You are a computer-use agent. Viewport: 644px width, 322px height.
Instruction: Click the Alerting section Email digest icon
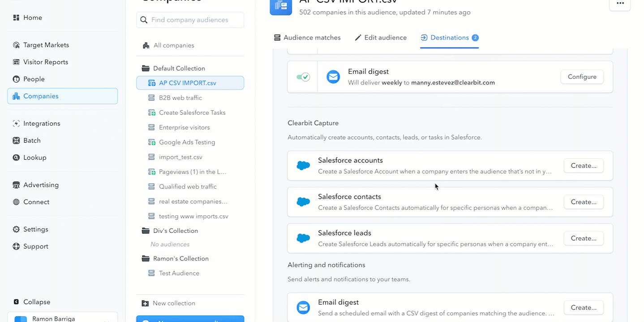coord(303,308)
